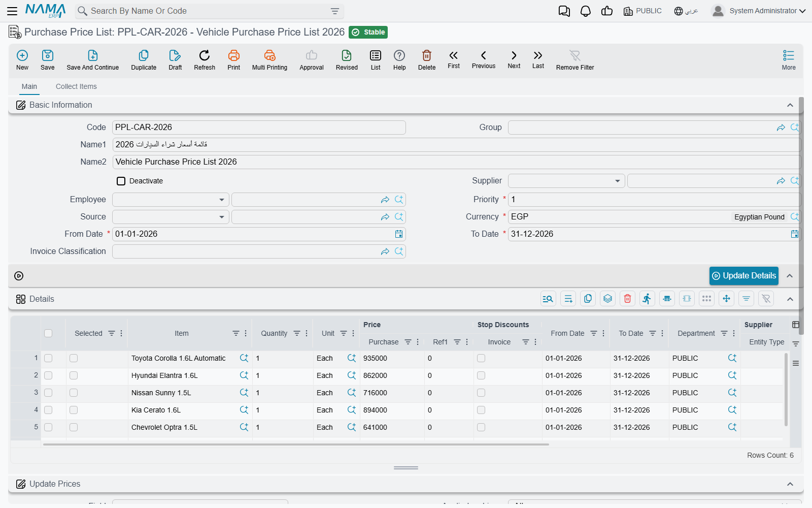Collapse the Update Prices section

790,484
